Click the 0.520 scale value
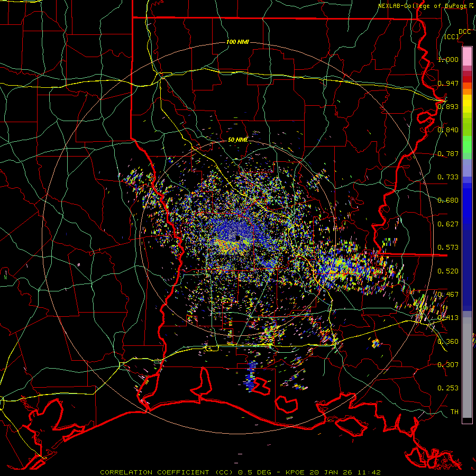Image resolution: width=476 pixels, height=476 pixels. point(448,271)
